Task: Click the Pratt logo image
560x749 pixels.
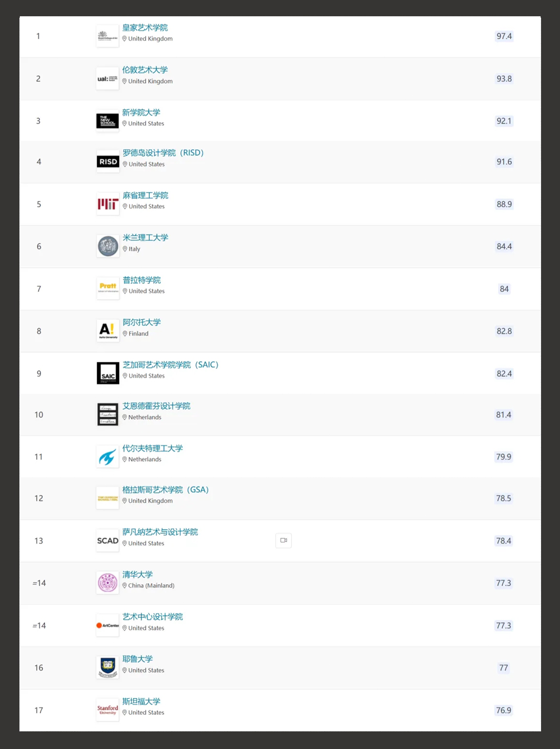Action: (x=108, y=288)
